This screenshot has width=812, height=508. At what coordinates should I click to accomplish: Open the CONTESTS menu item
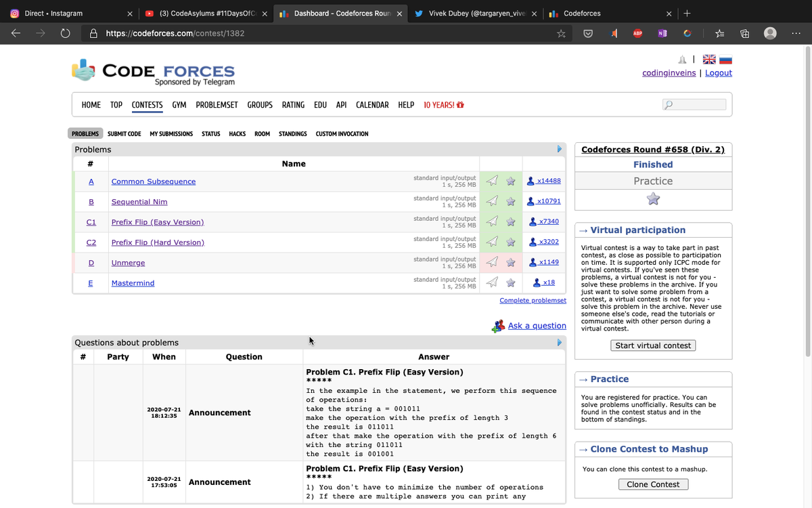tap(147, 105)
